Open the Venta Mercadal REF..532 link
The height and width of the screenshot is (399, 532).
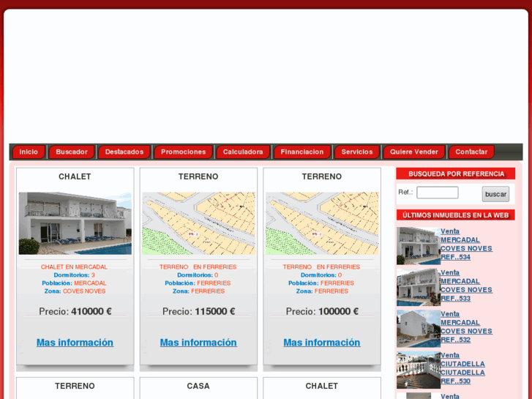coord(466,327)
